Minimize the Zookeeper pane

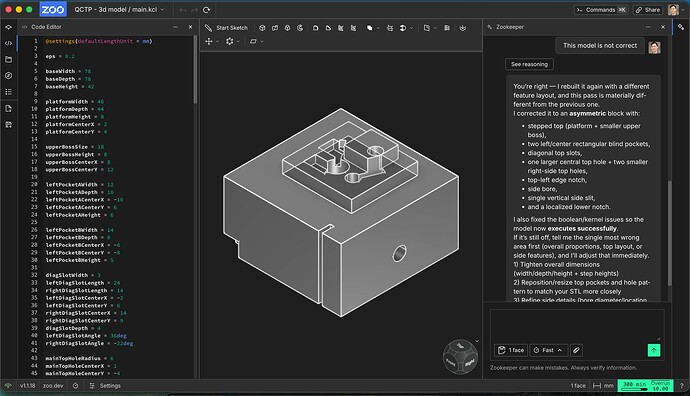(648, 27)
